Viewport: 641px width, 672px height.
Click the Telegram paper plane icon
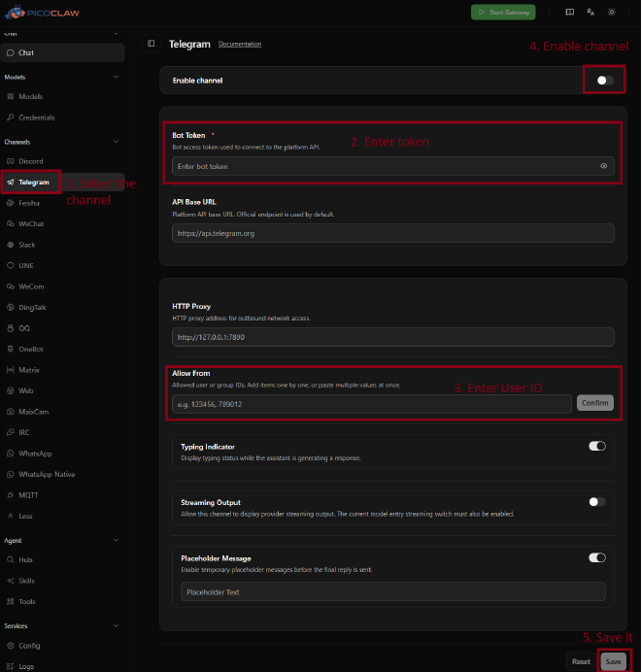(11, 183)
